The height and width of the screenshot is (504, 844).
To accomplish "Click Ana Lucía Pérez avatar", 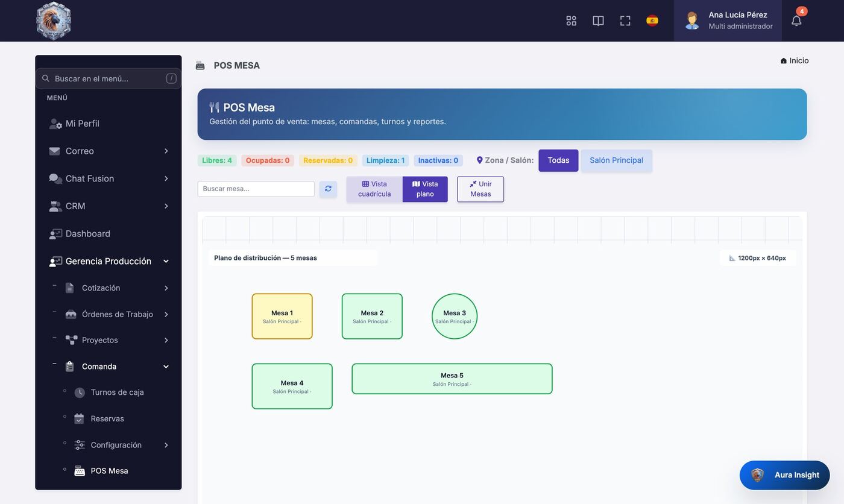I will click(x=692, y=20).
